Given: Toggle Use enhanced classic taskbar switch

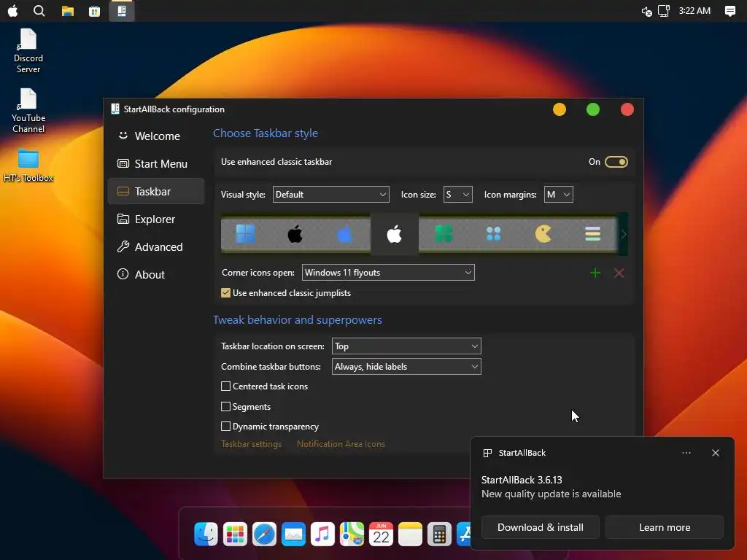Looking at the screenshot, I should [616, 162].
